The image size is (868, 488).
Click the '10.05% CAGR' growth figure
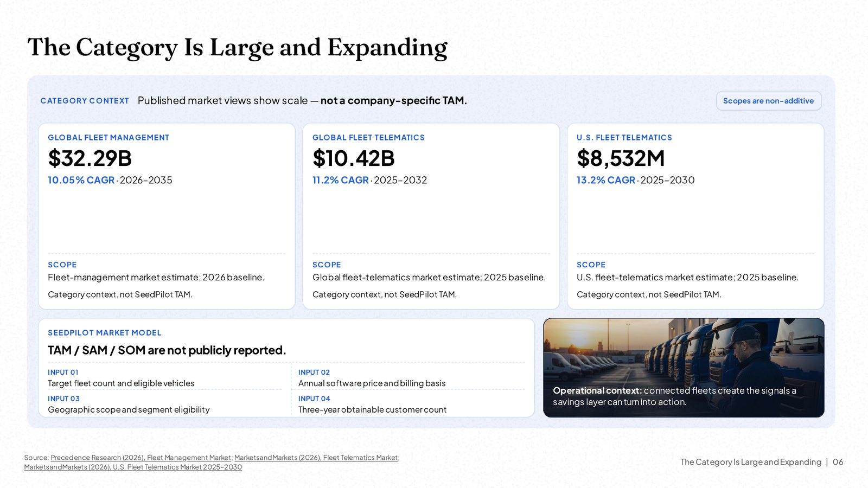(81, 180)
